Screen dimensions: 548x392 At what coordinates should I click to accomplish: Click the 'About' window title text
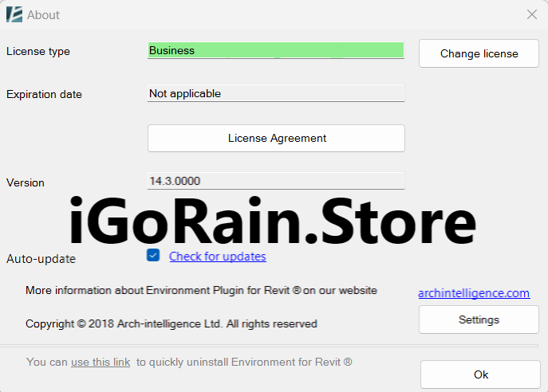[43, 14]
